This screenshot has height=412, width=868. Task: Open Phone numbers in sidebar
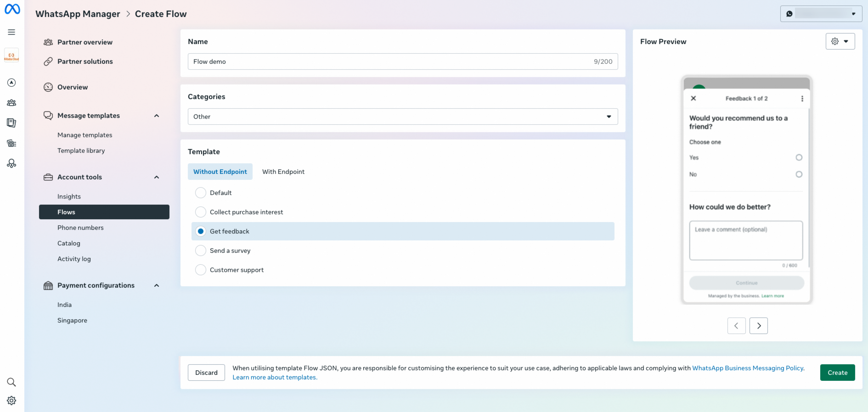pos(80,228)
